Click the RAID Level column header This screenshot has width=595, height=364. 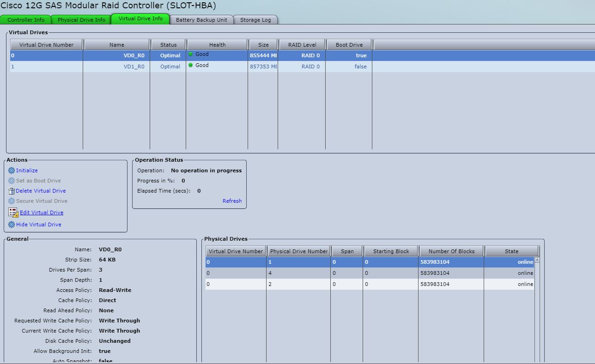(x=302, y=44)
